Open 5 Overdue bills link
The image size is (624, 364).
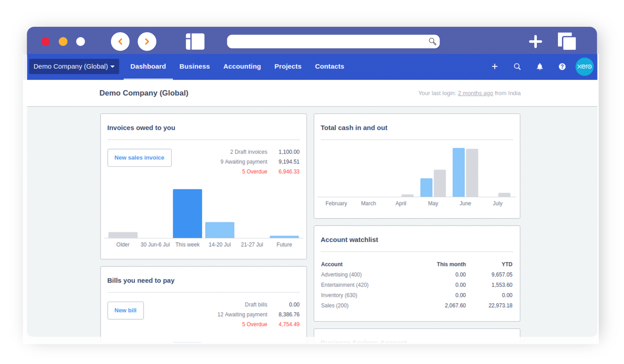(x=254, y=324)
